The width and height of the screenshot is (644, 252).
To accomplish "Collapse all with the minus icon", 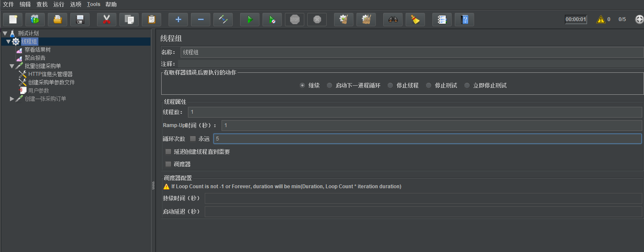I will pyautogui.click(x=200, y=19).
